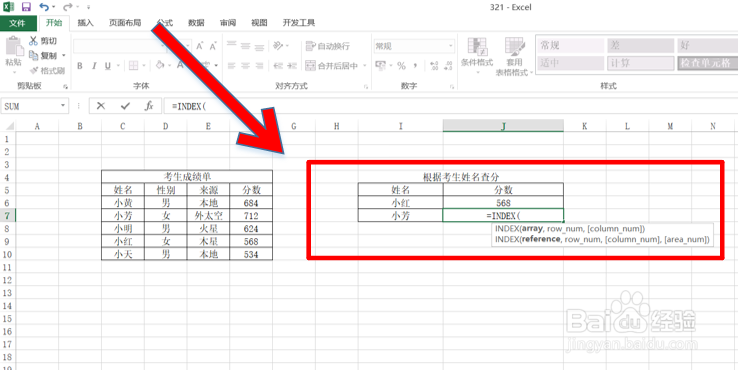Activate the 格式刷 format painter
Viewport: 738px width, 370px height.
point(47,71)
